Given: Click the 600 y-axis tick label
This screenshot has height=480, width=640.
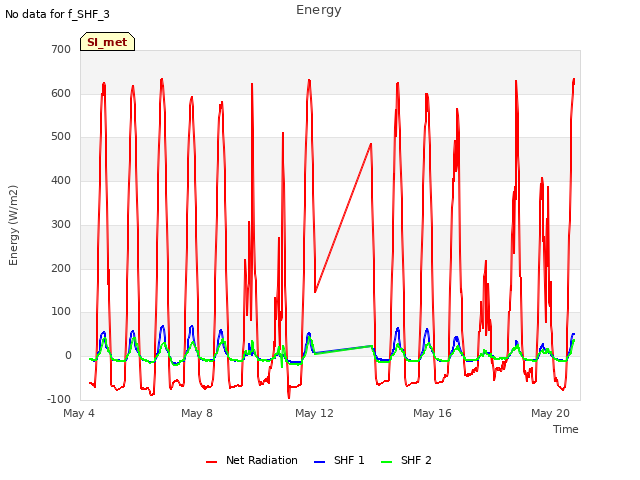Looking at the screenshot, I should [x=61, y=93].
